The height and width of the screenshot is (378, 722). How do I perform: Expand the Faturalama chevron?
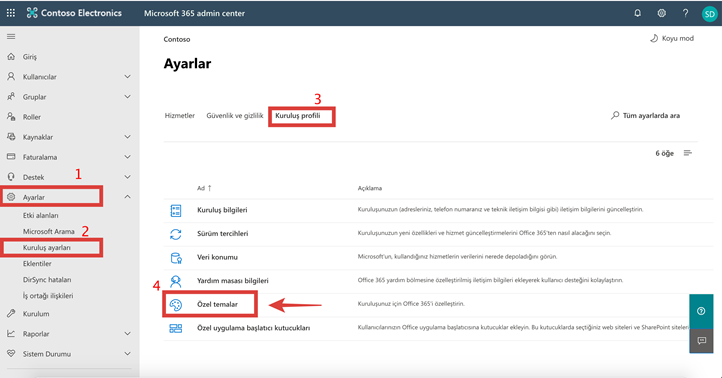(x=128, y=157)
